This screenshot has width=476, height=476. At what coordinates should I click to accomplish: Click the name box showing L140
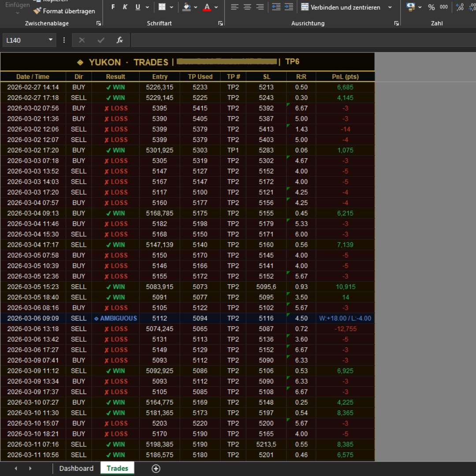coord(25,40)
